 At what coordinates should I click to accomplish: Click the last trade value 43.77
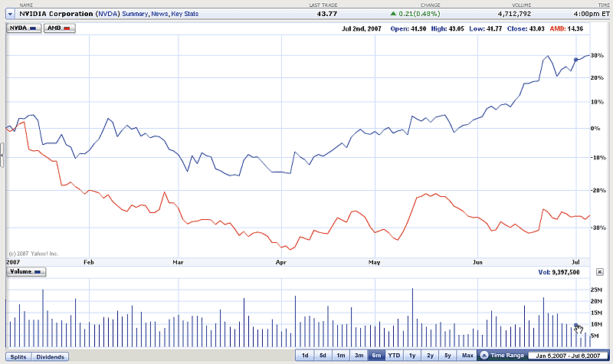(327, 14)
